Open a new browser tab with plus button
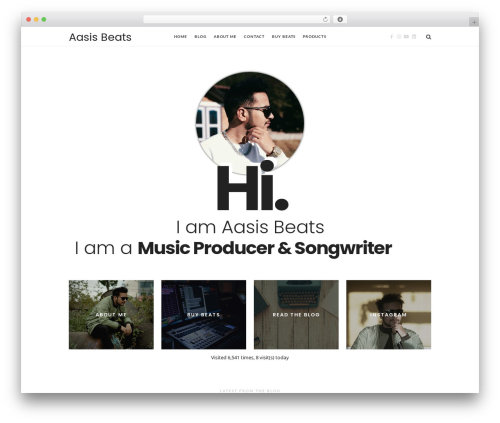 pyautogui.click(x=474, y=22)
